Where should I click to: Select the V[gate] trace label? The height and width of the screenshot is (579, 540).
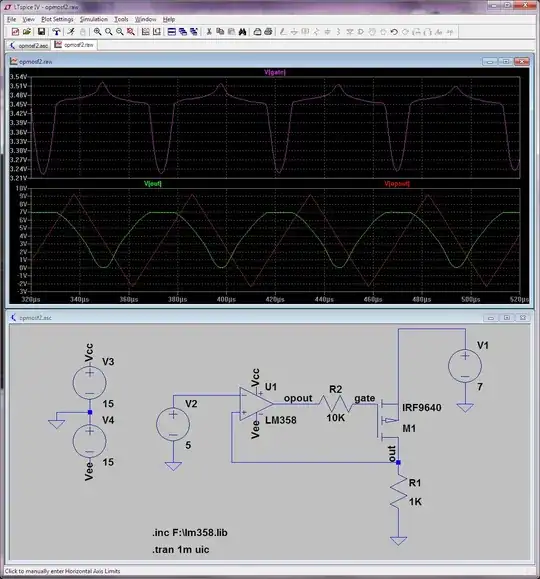275,72
